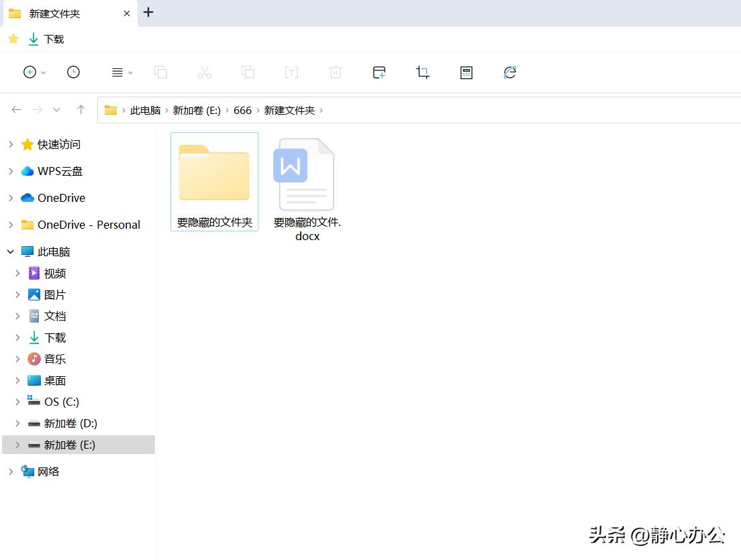The height and width of the screenshot is (560, 741).
Task: Click the up arrow to go to parent folder
Action: coord(81,109)
